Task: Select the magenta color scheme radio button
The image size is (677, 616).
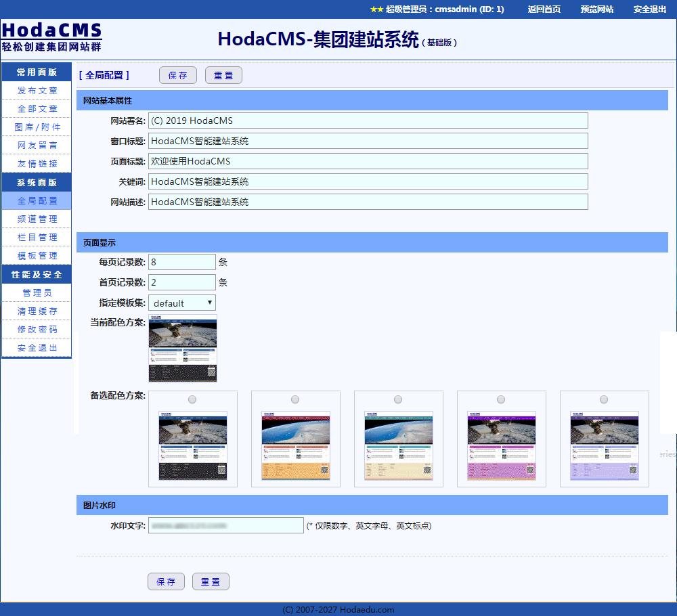Action: point(501,400)
